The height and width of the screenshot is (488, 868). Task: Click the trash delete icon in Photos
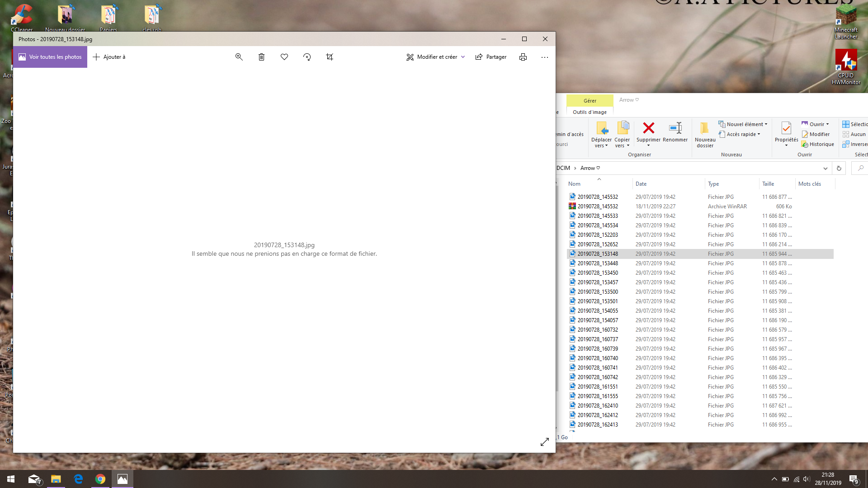click(261, 57)
